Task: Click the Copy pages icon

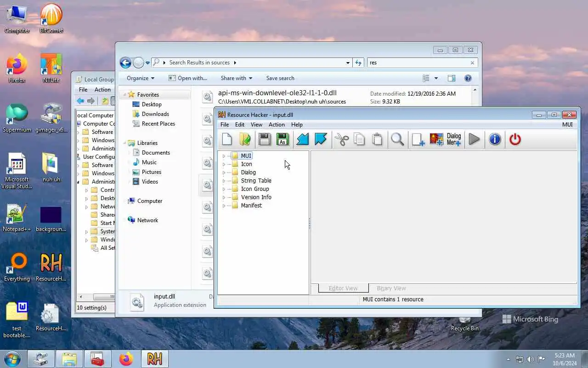Action: [359, 139]
